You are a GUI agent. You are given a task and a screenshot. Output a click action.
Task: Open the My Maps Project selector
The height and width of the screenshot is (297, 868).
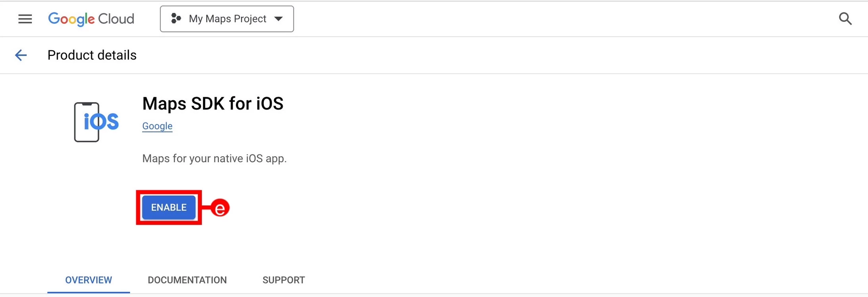click(x=227, y=19)
